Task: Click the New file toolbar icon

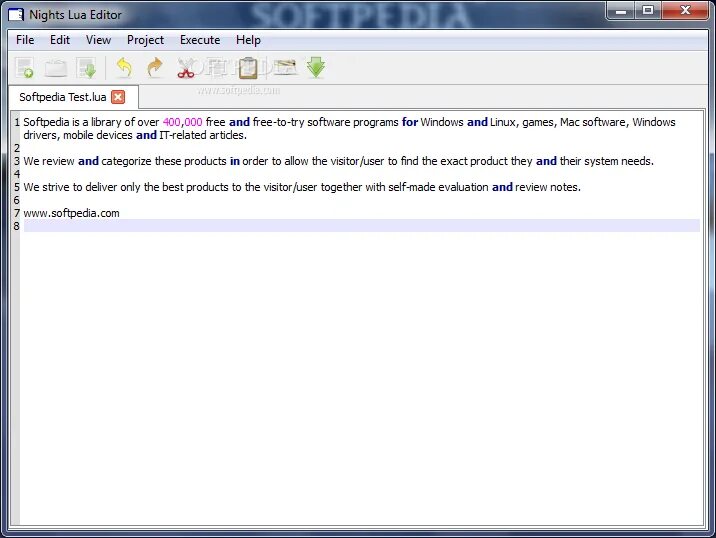Action: tap(25, 68)
